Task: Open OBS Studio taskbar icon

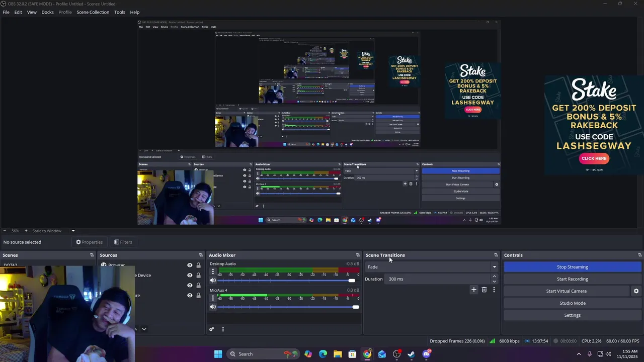Action: 396,354
